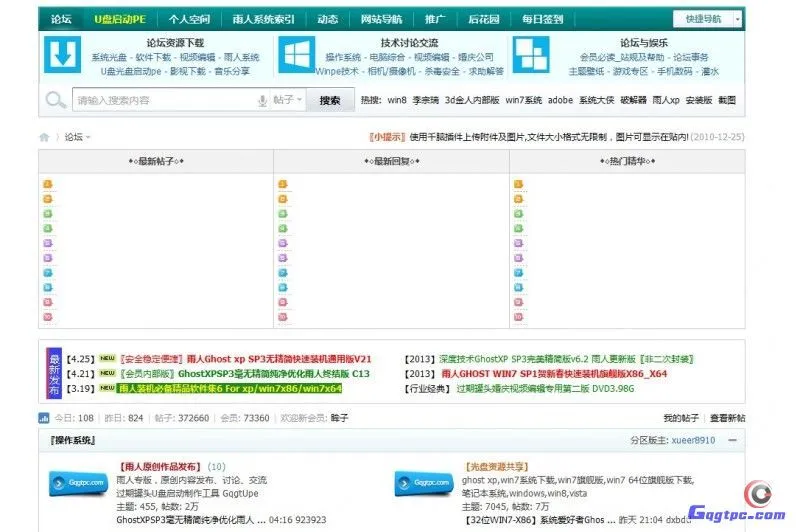Open 雨人GHOST WIN7 SP1 旗舰版X86_X64 post

click(554, 374)
